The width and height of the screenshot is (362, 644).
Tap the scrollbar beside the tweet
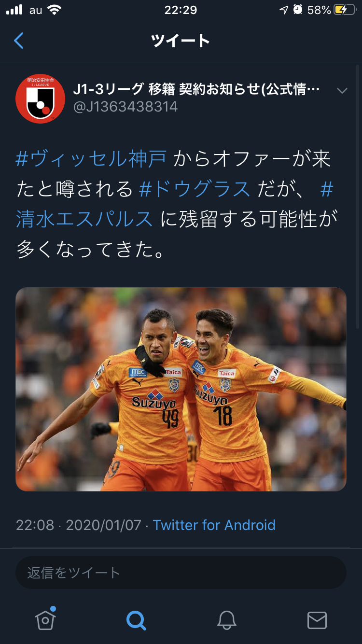(x=357, y=196)
